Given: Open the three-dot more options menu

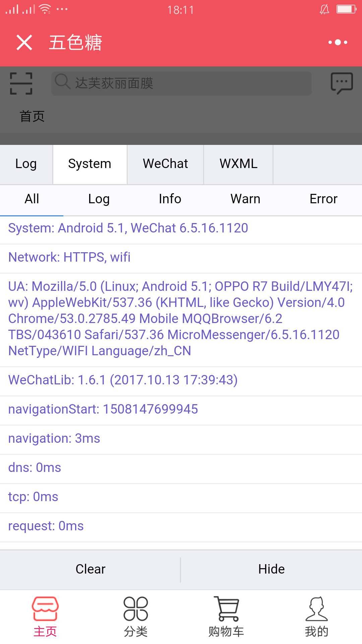Looking at the screenshot, I should pos(338,42).
